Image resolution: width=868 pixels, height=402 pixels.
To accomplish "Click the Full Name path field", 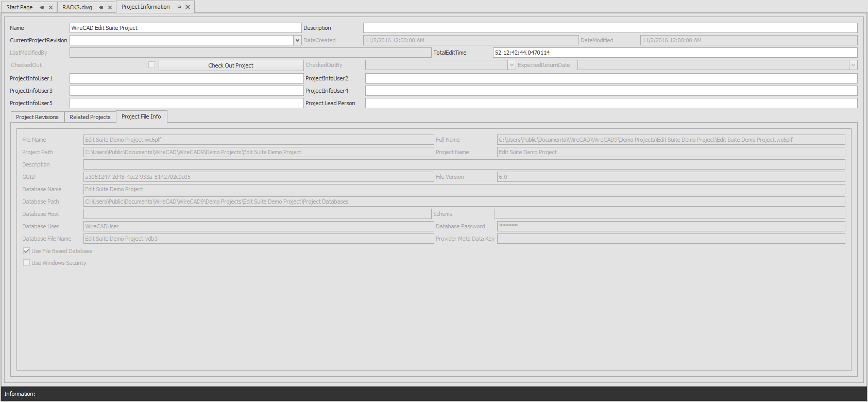I will coord(671,140).
